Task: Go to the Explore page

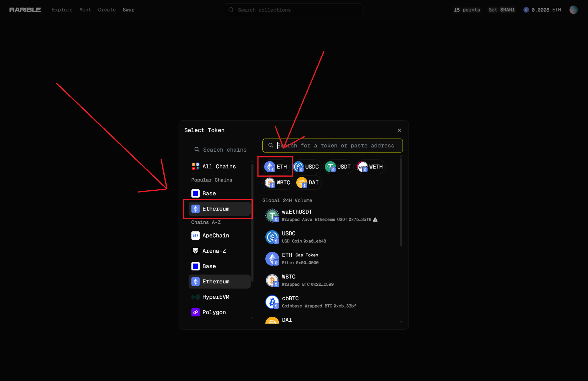Action: [62, 10]
